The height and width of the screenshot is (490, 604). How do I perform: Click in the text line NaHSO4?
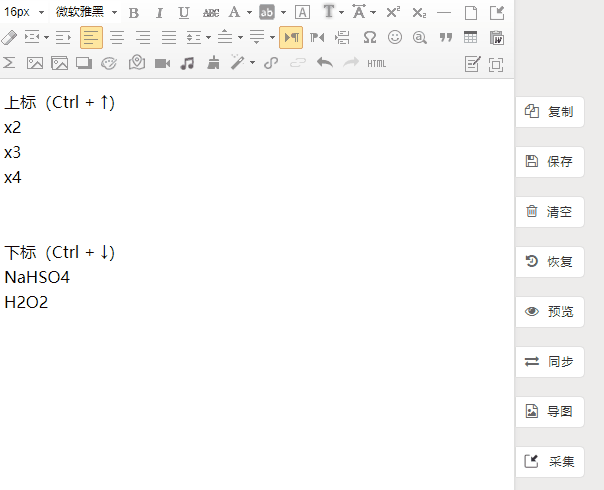point(37,277)
